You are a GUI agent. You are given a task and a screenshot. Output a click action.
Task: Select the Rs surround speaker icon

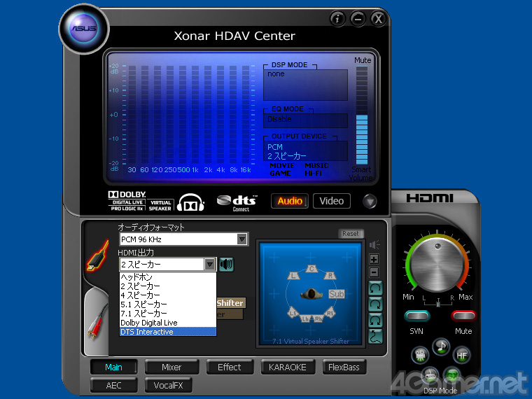pyautogui.click(x=330, y=312)
